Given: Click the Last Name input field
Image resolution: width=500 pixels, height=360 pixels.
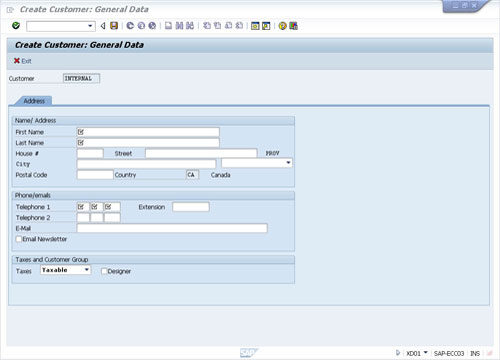Looking at the screenshot, I should (x=148, y=143).
